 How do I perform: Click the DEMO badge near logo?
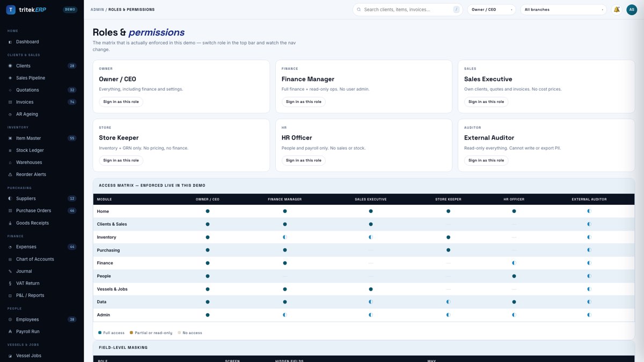[x=70, y=10]
